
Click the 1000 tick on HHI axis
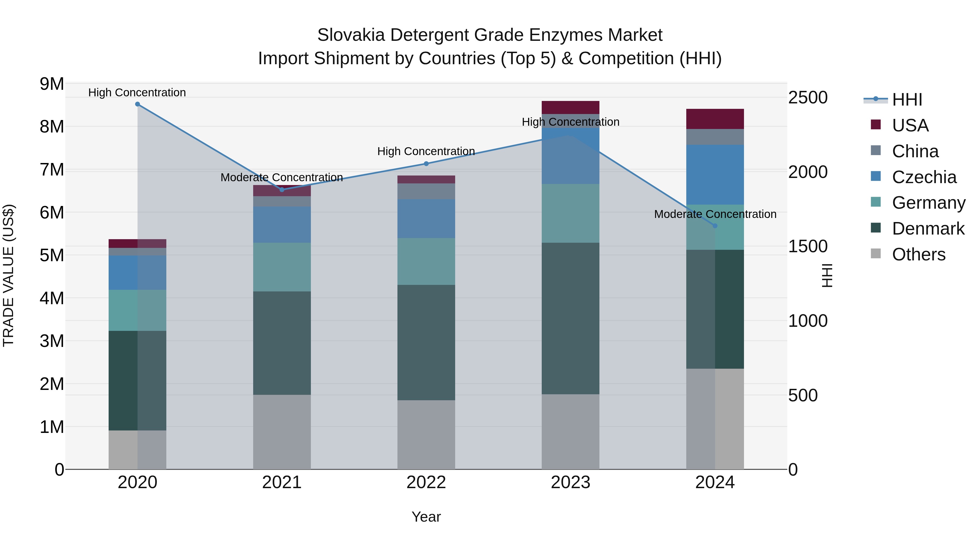click(x=808, y=321)
